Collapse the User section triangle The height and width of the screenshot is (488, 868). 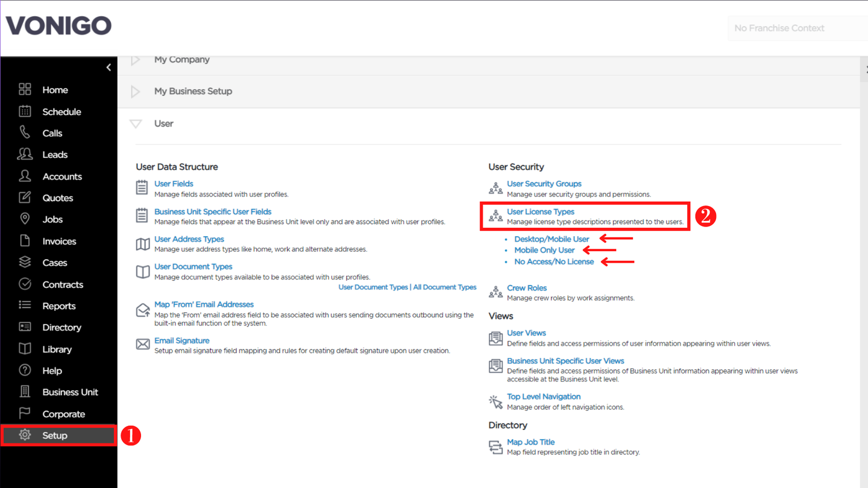[x=136, y=124]
